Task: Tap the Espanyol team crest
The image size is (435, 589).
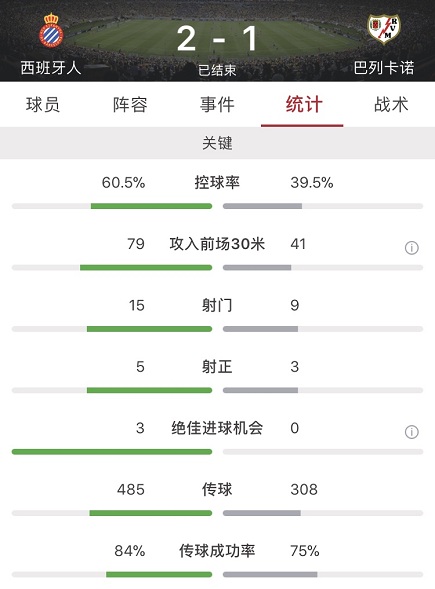Action: click(51, 30)
